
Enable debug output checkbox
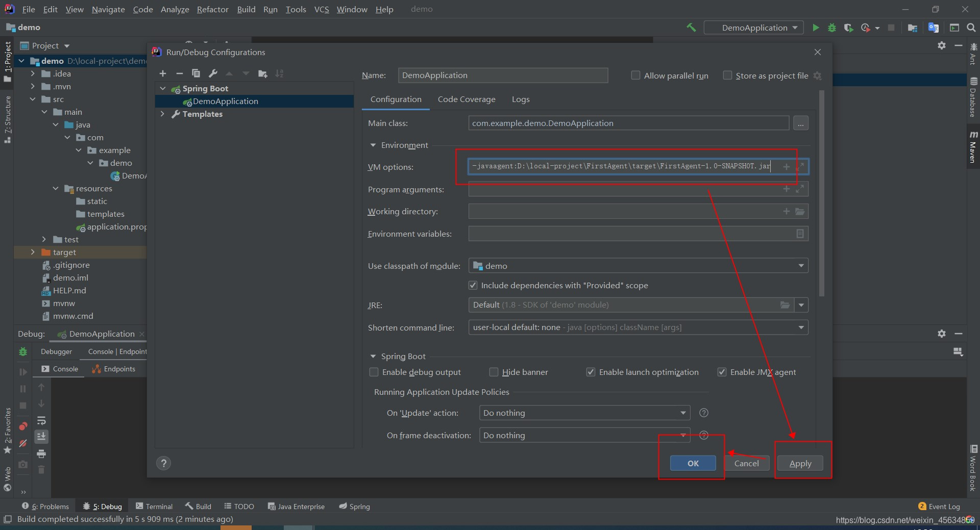[x=374, y=372]
